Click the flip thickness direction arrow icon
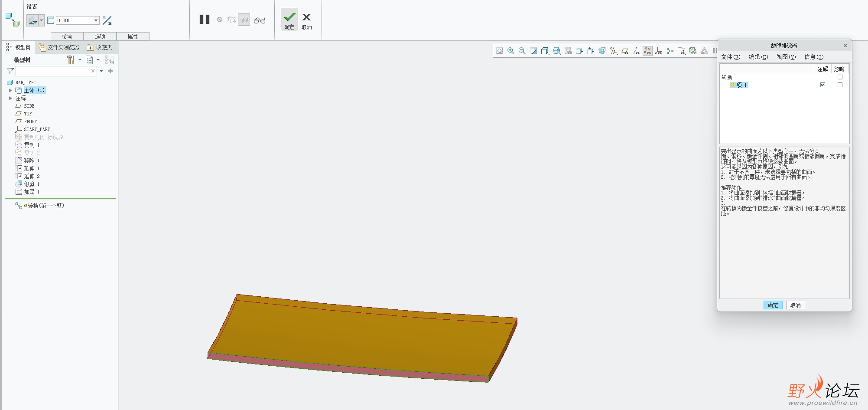Image resolution: width=868 pixels, height=410 pixels. pos(107,20)
